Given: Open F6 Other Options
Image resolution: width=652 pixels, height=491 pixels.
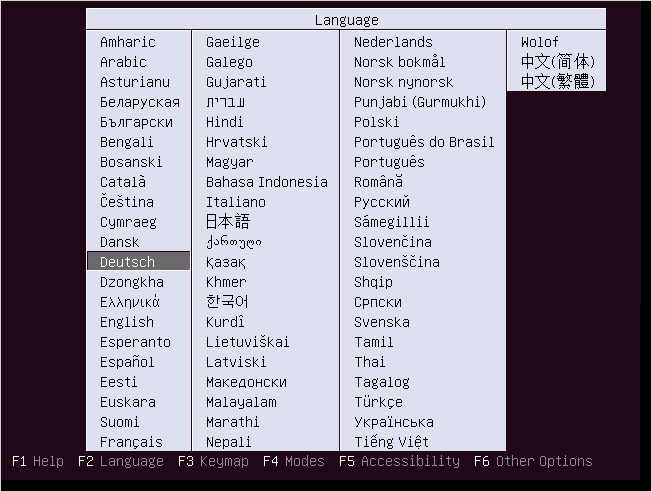Looking at the screenshot, I should coord(533,461).
